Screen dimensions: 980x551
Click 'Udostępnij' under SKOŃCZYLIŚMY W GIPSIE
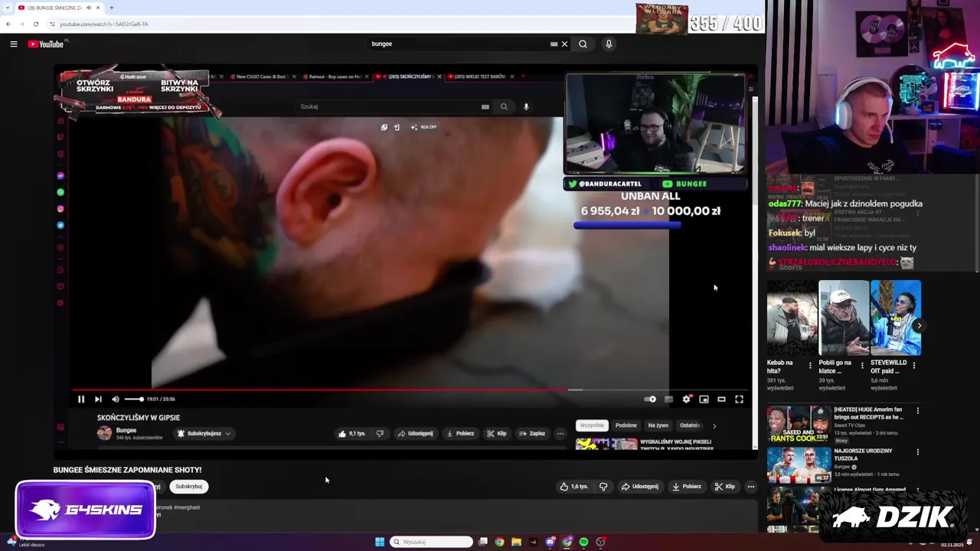point(415,433)
